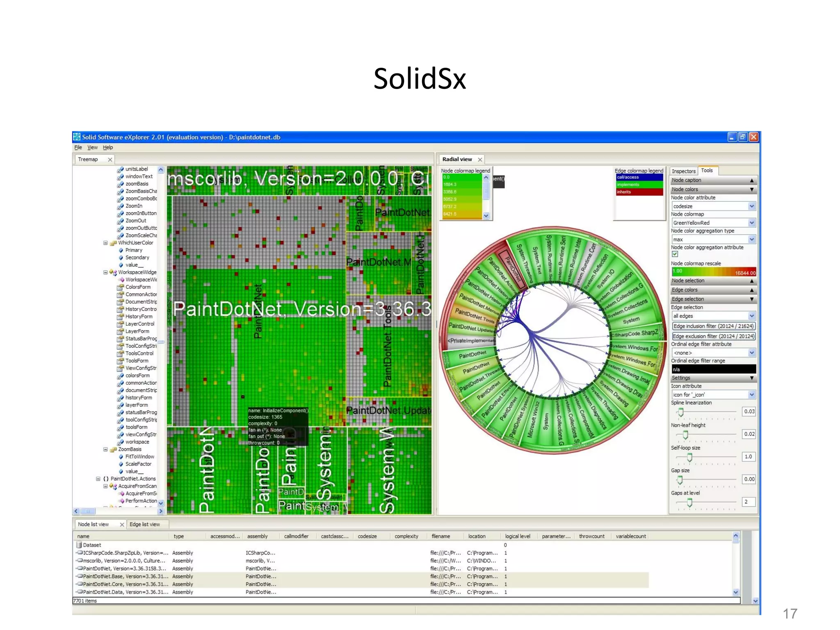
Task: Collapse the Settings section header
Action: coord(713,378)
